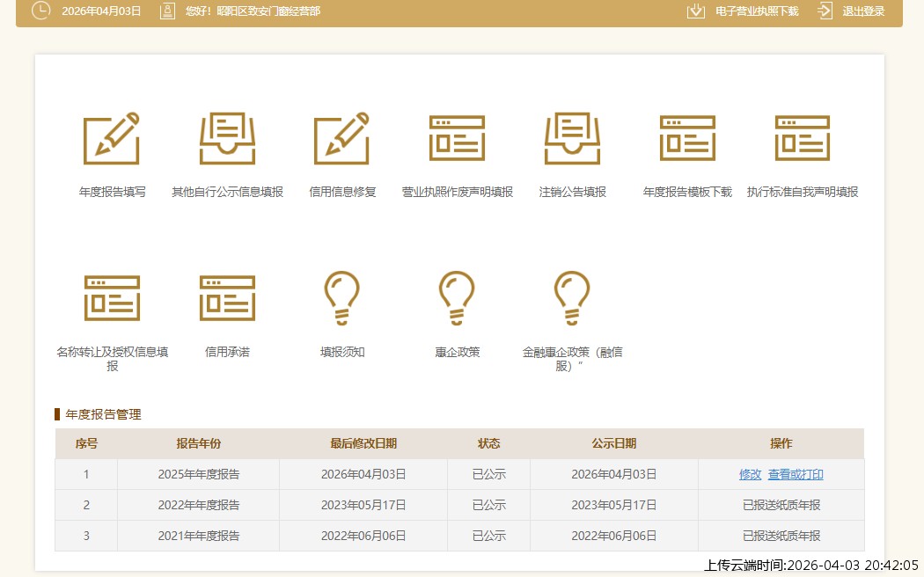Open 金融惠企政策（融信服）icon
The image size is (924, 577).
[572, 297]
